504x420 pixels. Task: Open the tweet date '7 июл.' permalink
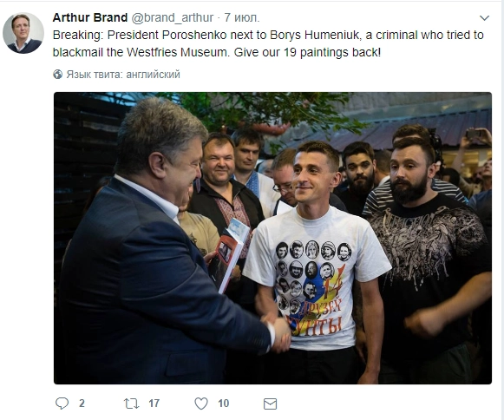(x=242, y=17)
